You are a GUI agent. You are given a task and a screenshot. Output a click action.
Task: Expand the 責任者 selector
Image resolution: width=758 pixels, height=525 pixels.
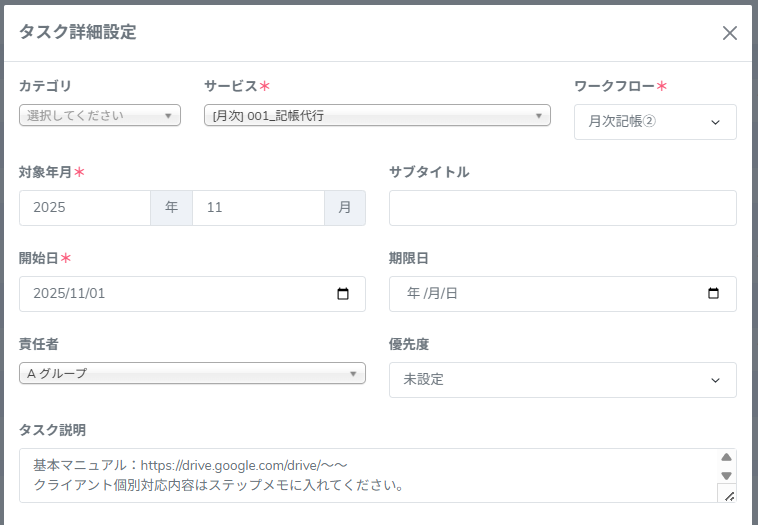pyautogui.click(x=192, y=373)
